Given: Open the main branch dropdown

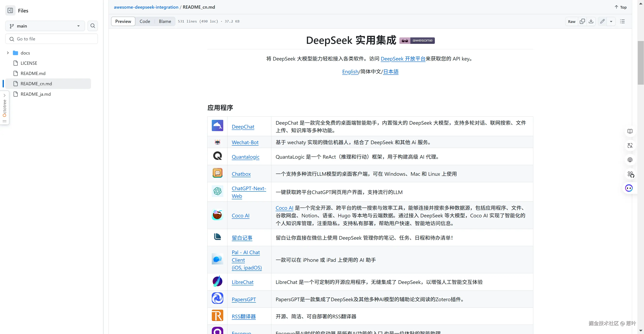Looking at the screenshot, I should (x=45, y=26).
